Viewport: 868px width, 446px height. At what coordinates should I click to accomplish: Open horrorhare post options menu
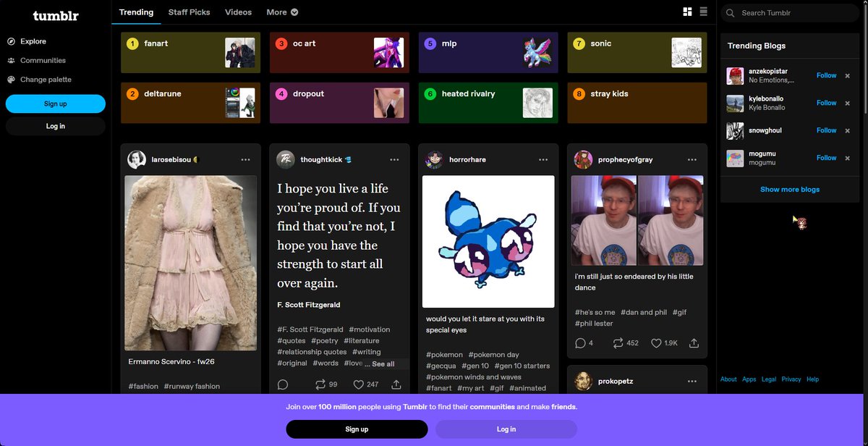[543, 159]
